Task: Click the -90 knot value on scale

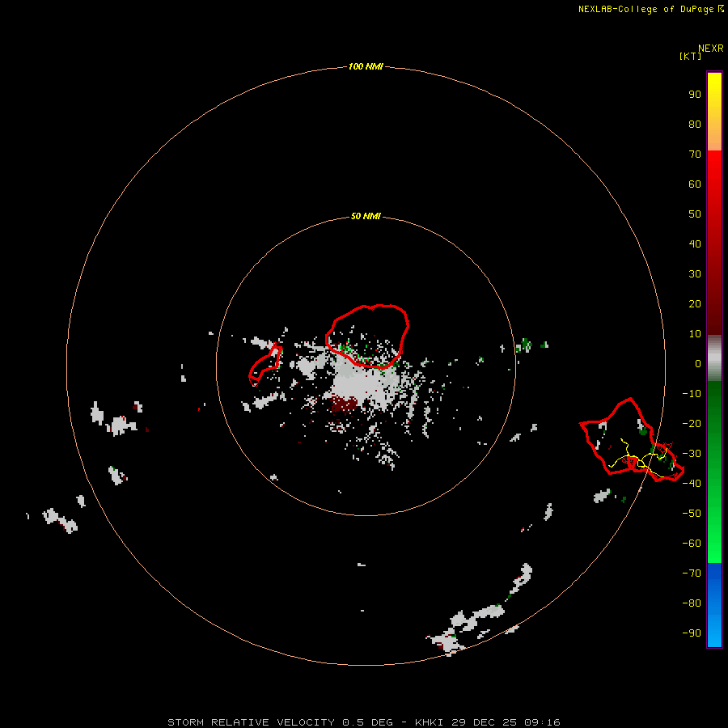Action: click(692, 633)
